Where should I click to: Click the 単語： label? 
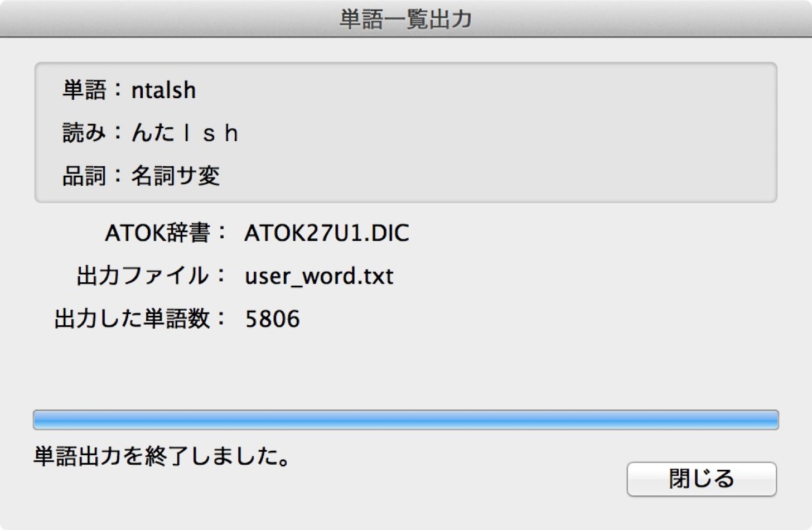point(93,90)
